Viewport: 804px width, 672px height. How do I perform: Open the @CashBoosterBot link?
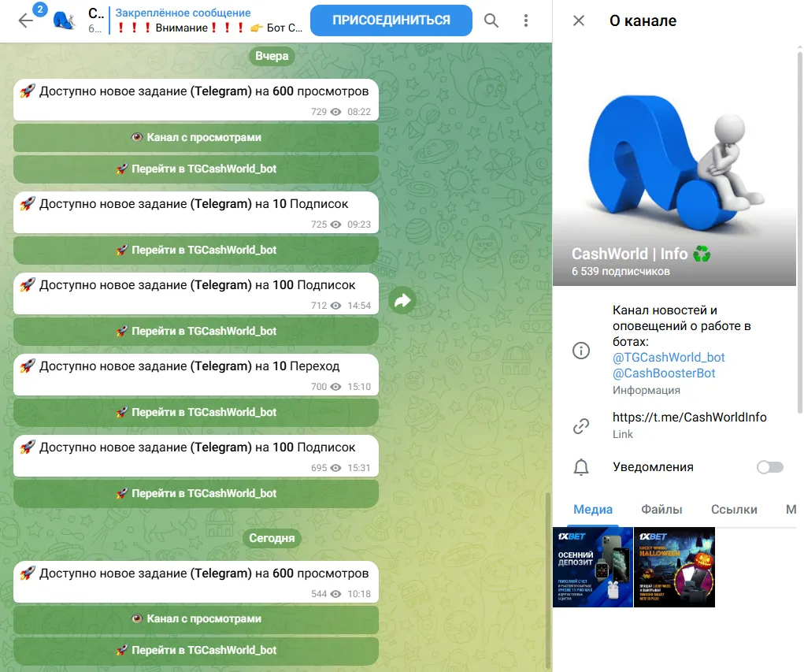click(x=664, y=373)
